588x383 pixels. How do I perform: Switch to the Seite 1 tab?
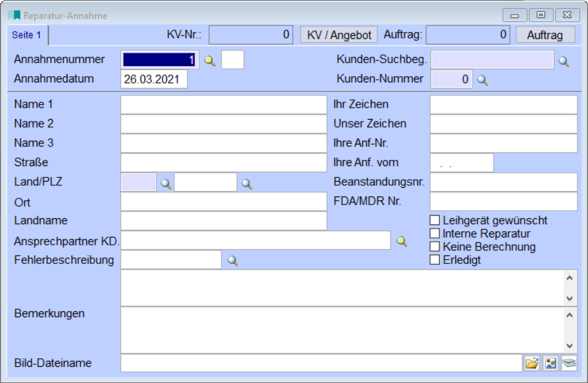(x=27, y=35)
